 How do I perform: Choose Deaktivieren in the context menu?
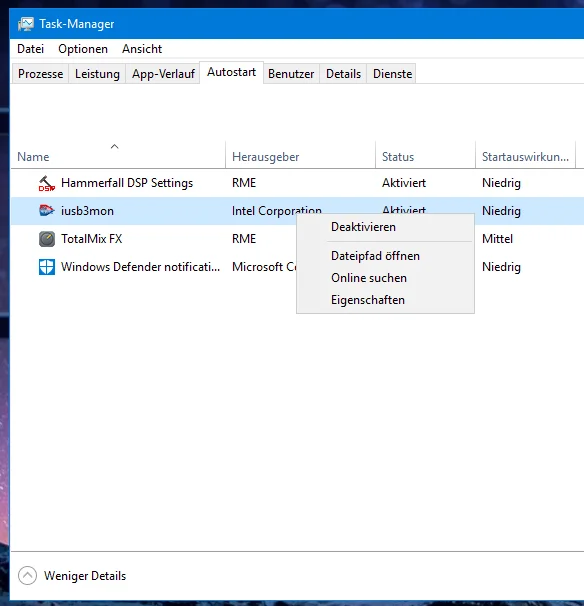click(x=385, y=227)
